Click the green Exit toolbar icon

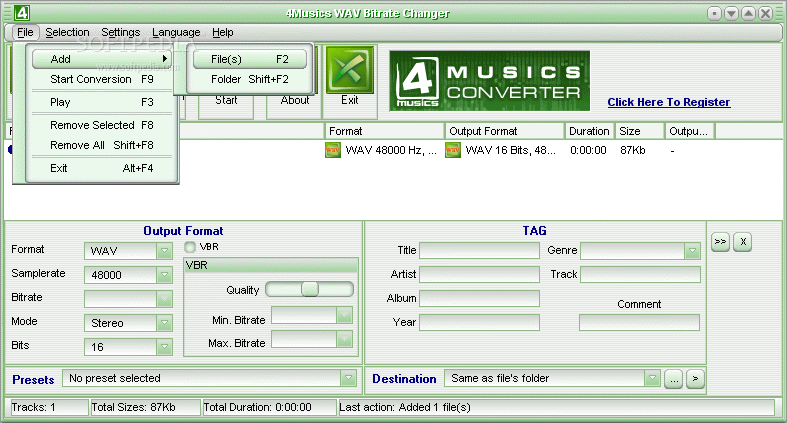[350, 70]
